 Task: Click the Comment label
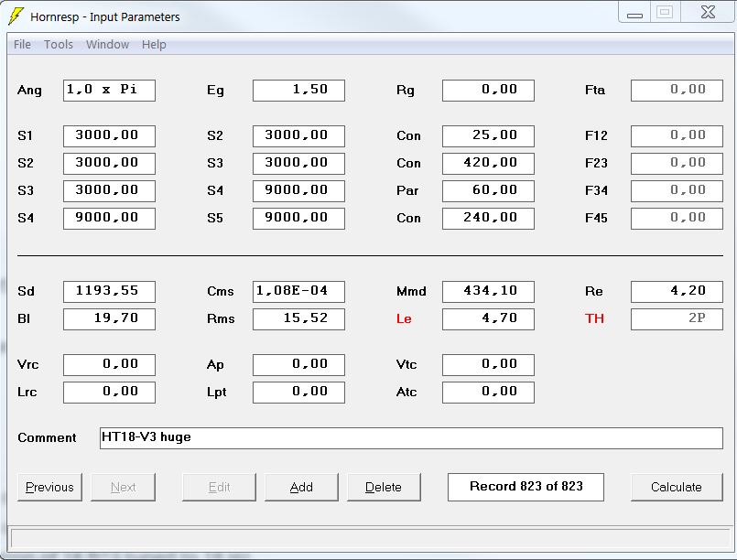click(47, 438)
